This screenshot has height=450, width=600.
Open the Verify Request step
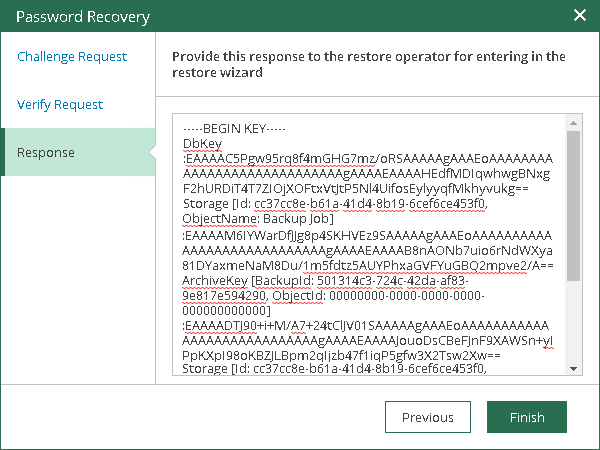click(x=60, y=105)
